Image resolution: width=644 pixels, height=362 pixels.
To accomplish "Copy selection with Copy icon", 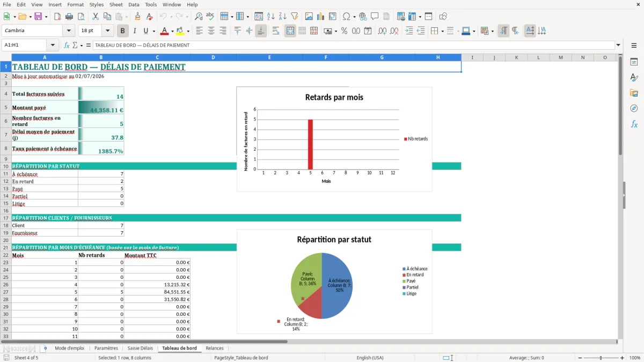I will (x=107, y=17).
